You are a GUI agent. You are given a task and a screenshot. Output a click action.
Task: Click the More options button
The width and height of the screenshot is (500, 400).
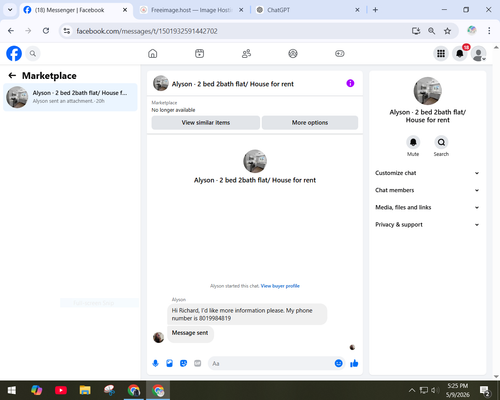[x=310, y=123]
